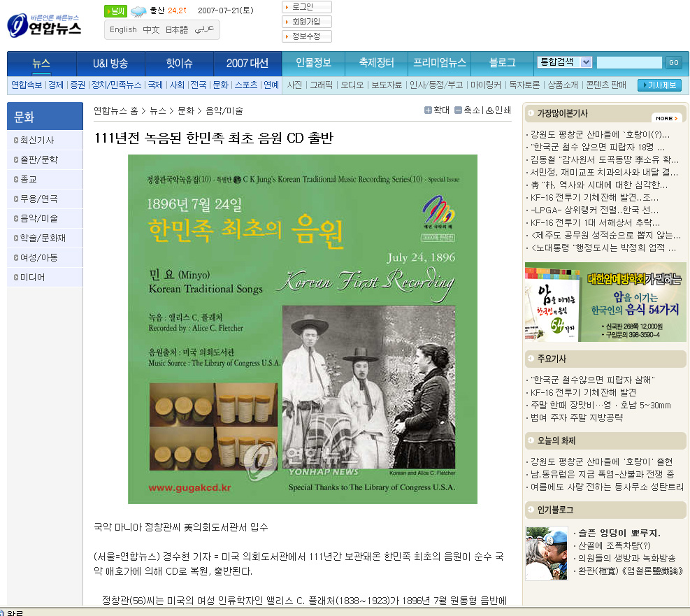
Task: Select the 블로그 tab
Action: click(x=502, y=62)
